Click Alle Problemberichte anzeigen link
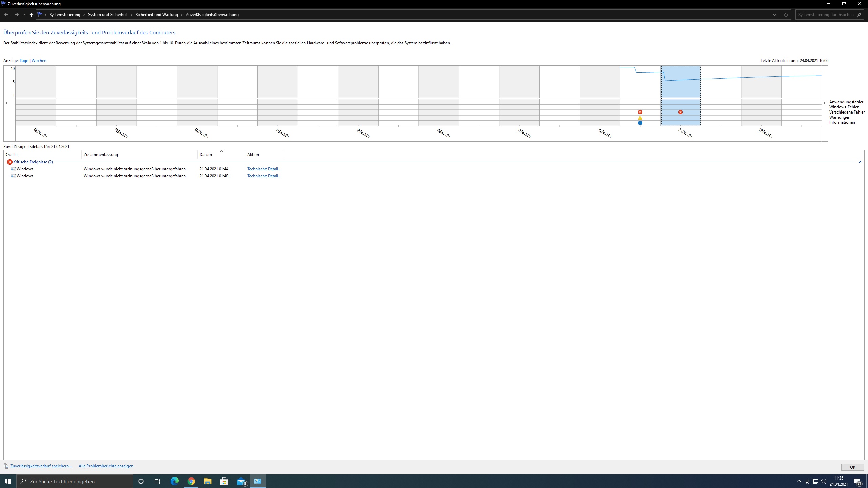The height and width of the screenshot is (488, 868). pos(106,466)
